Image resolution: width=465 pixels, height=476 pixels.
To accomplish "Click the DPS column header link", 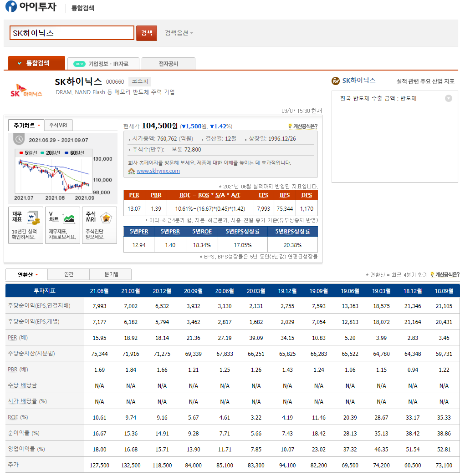I will pyautogui.click(x=307, y=195).
